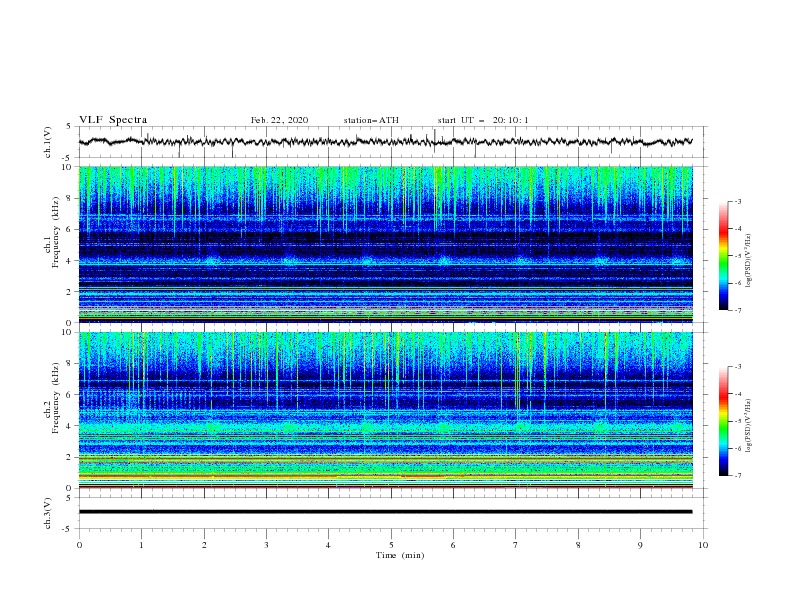Screen dimensions: 792x612
Task: Click the ch.1 waveform trace
Action: (x=385, y=142)
